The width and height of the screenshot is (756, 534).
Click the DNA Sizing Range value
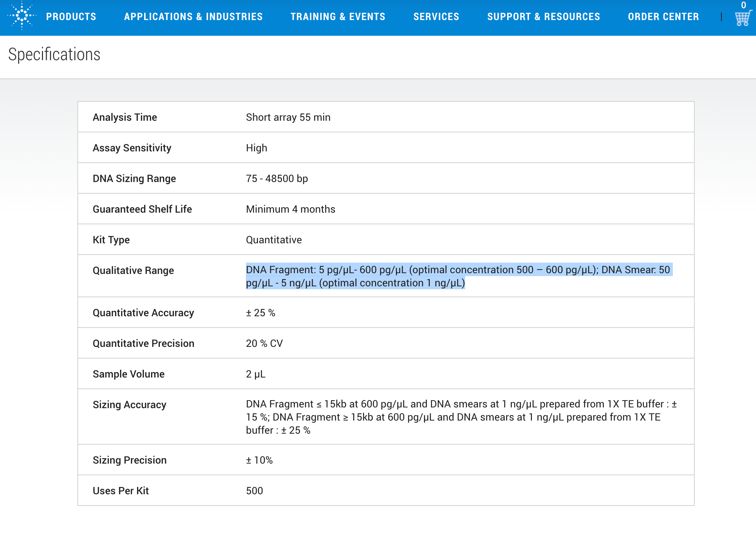tap(277, 179)
